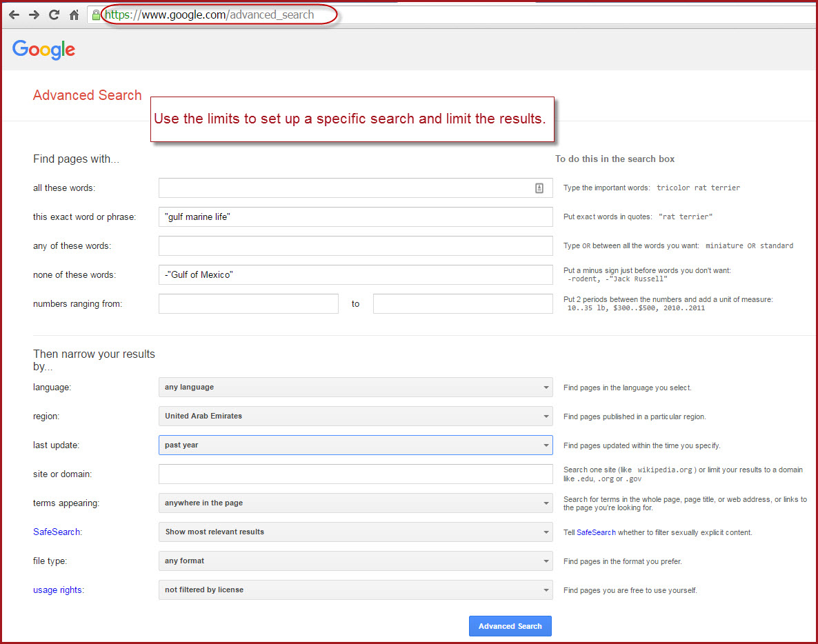Click the site or domain field
This screenshot has width=818, height=644.
pyautogui.click(x=355, y=474)
